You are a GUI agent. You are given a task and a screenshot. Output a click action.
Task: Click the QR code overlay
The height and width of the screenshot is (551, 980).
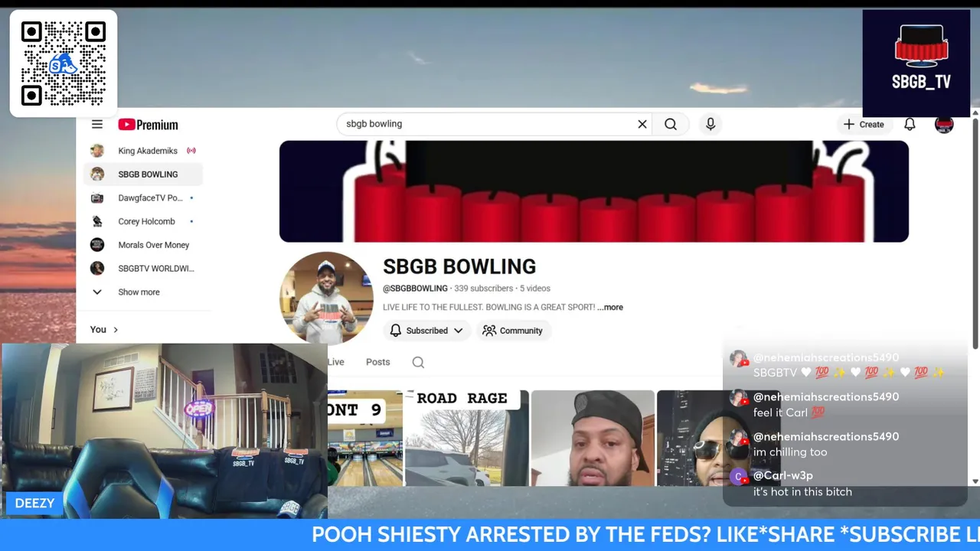tap(64, 64)
